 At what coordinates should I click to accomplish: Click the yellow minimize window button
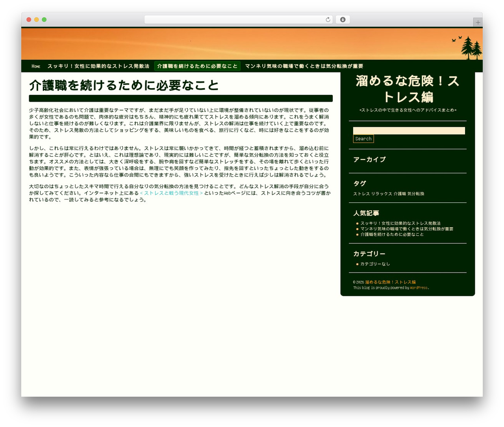(36, 20)
